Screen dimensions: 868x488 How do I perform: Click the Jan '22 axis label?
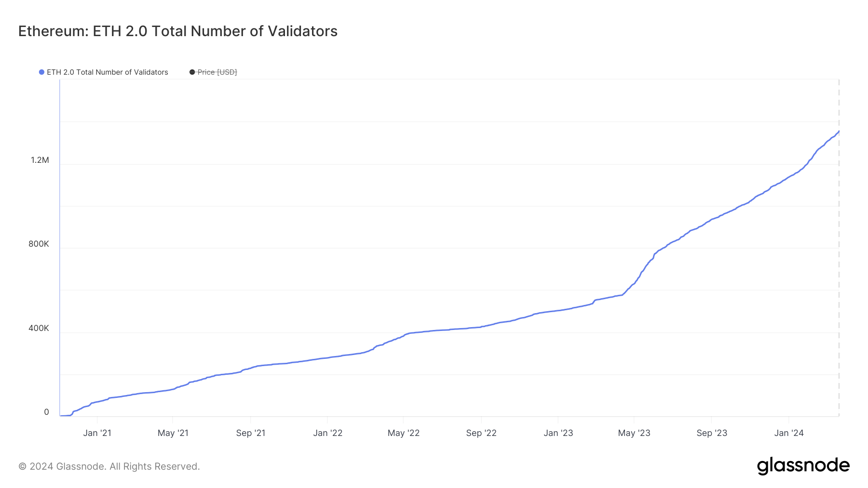tap(327, 433)
